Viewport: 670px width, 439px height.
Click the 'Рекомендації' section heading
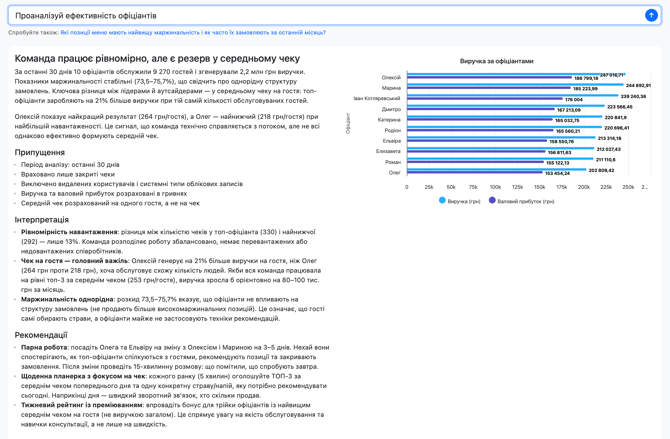pyautogui.click(x=41, y=335)
